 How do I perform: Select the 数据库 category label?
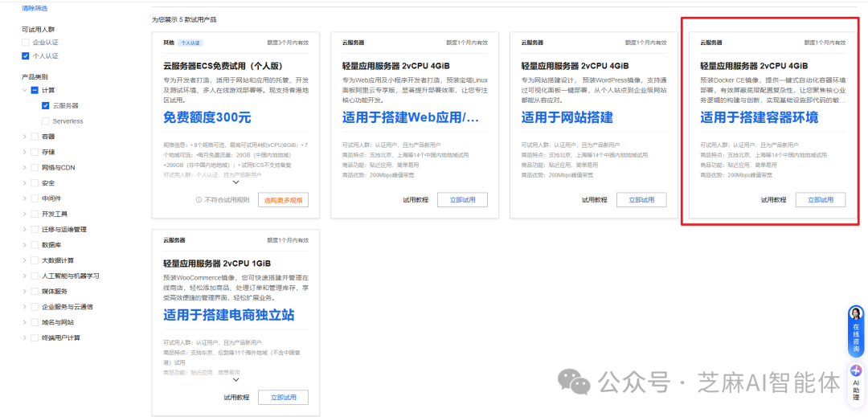point(51,244)
